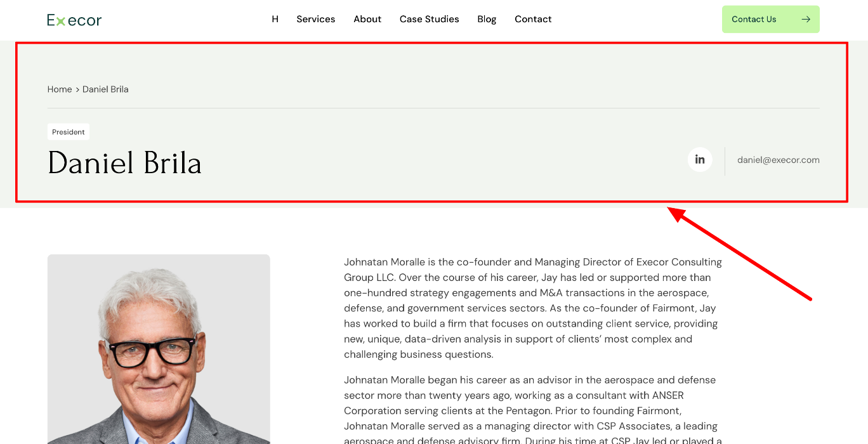Click the daniel@execor.com email link

779,160
